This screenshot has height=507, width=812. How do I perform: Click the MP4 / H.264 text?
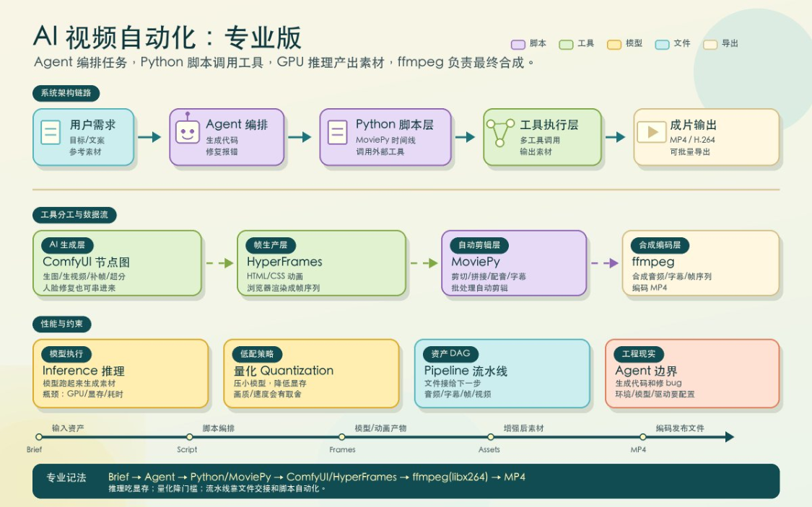[692, 140]
